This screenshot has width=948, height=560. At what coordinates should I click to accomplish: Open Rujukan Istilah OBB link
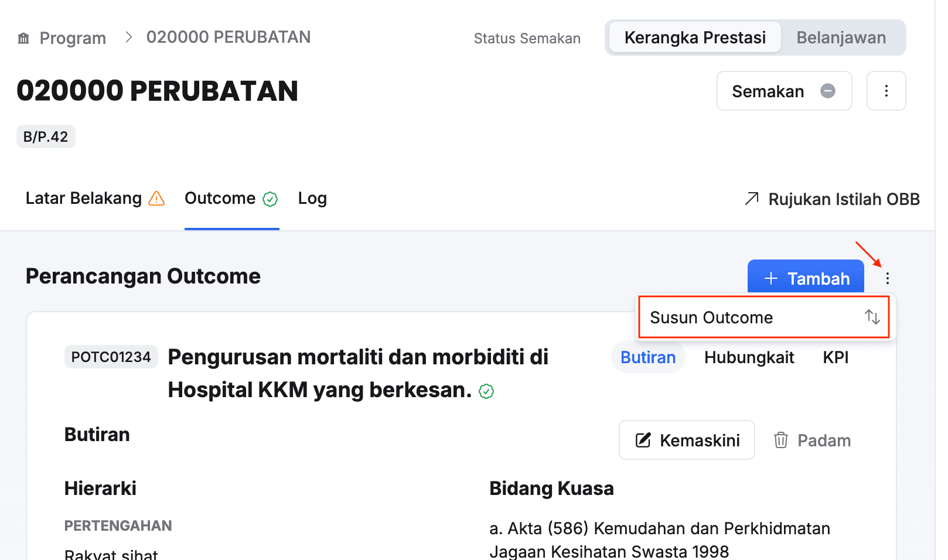tap(844, 199)
